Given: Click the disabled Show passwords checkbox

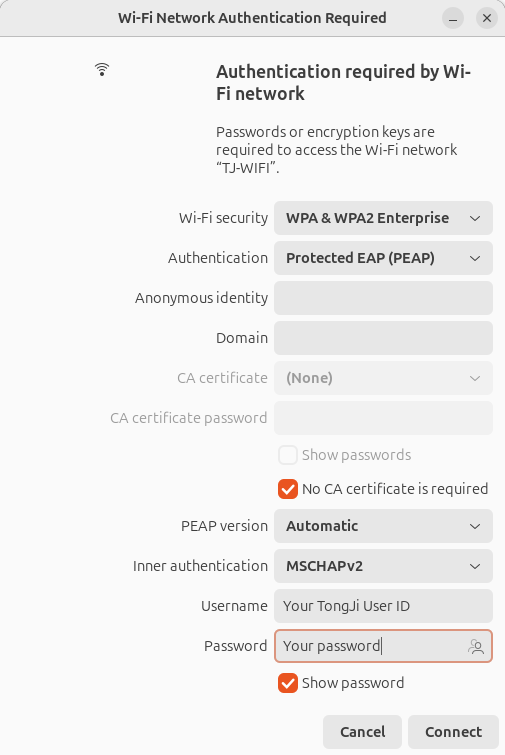Looking at the screenshot, I should (x=288, y=455).
